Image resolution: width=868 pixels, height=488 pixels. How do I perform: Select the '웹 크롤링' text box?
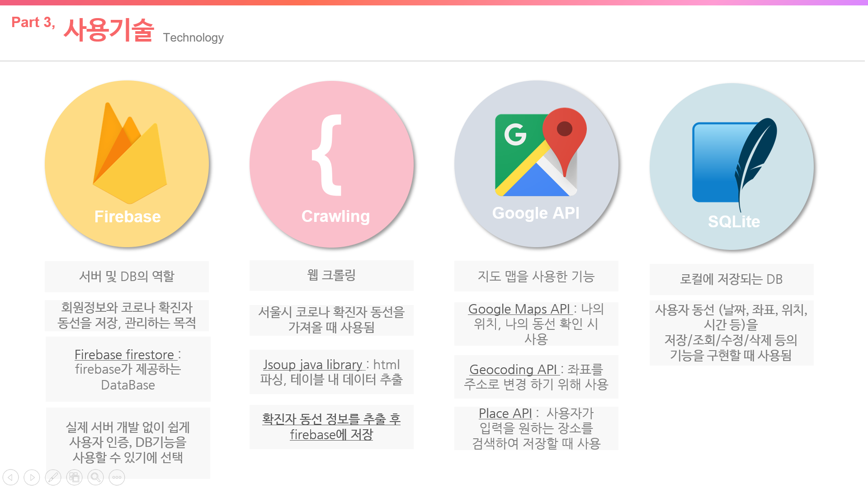(x=331, y=275)
